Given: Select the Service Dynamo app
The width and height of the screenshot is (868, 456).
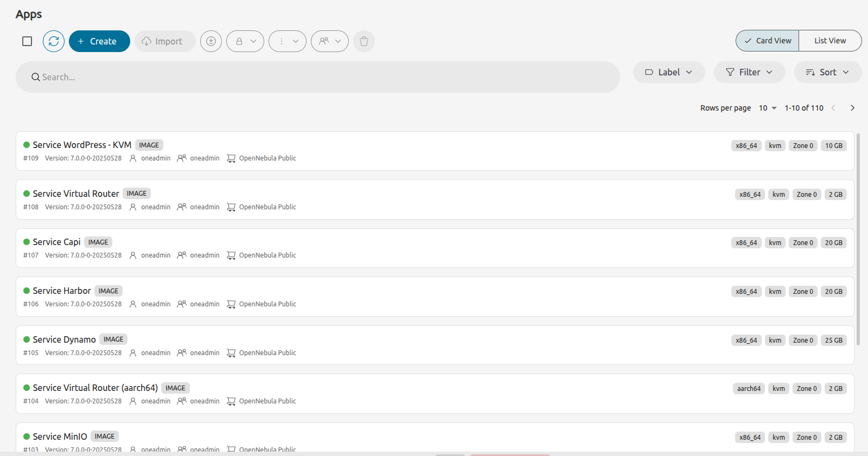Looking at the screenshot, I should (x=435, y=345).
